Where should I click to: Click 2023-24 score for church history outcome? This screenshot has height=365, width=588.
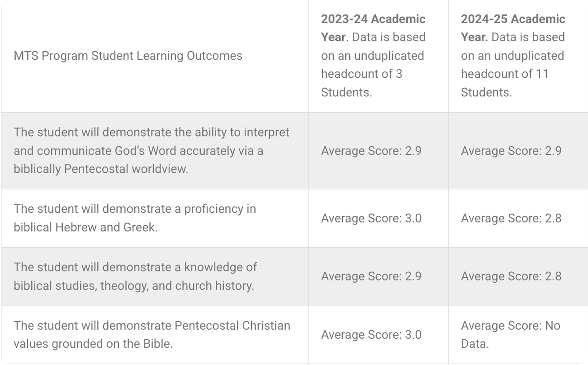[x=371, y=276]
